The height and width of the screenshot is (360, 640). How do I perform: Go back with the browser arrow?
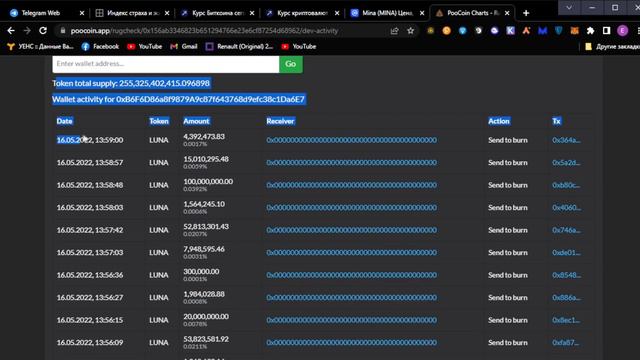click(x=11, y=31)
